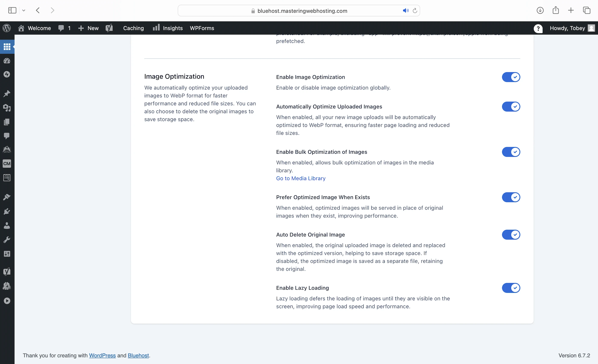Click the Yoast icon in admin bar
598x364 pixels.
109,28
